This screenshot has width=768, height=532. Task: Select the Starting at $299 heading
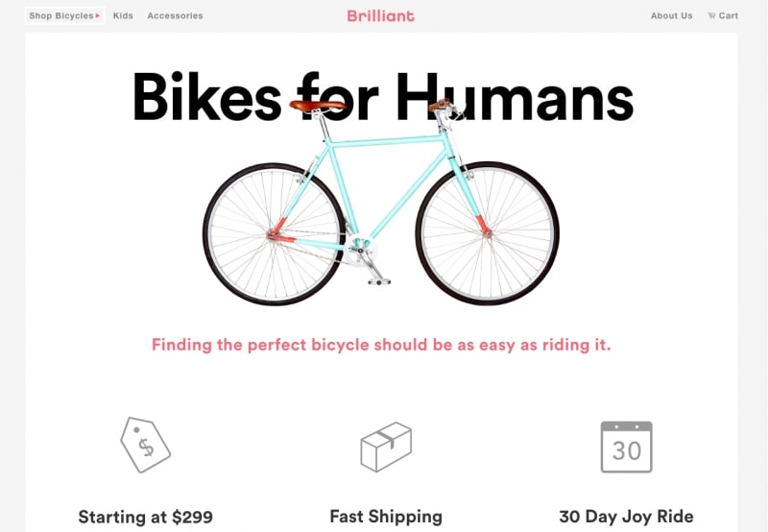[146, 517]
